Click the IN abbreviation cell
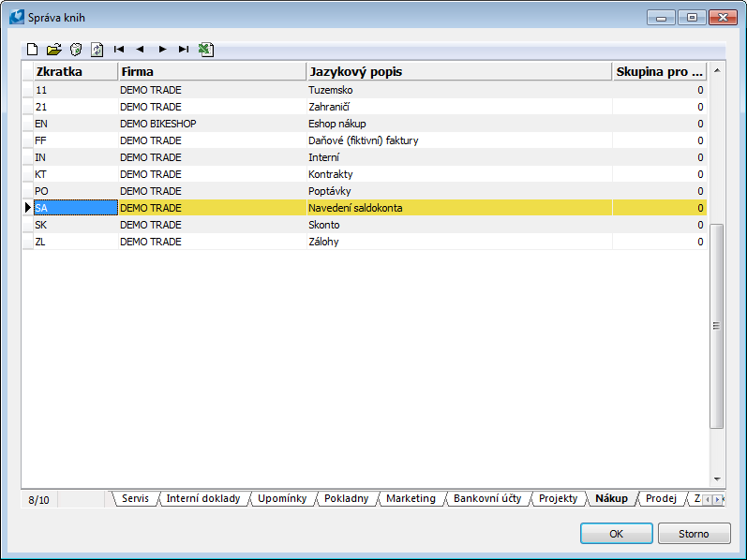The image size is (747, 560). point(75,157)
